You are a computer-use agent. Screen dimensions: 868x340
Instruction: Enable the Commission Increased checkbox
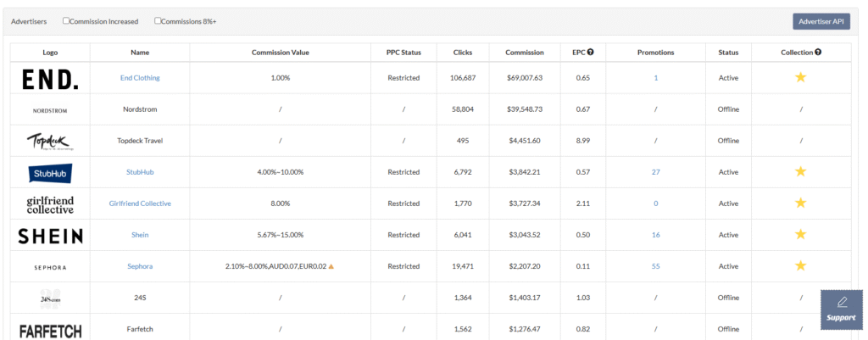pos(66,21)
